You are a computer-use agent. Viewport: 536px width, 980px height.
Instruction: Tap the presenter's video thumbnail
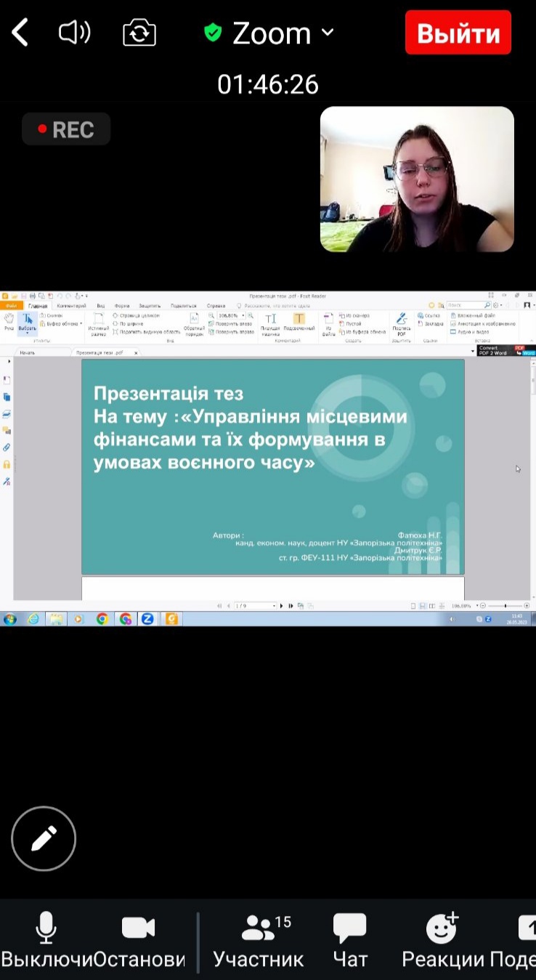click(417, 179)
